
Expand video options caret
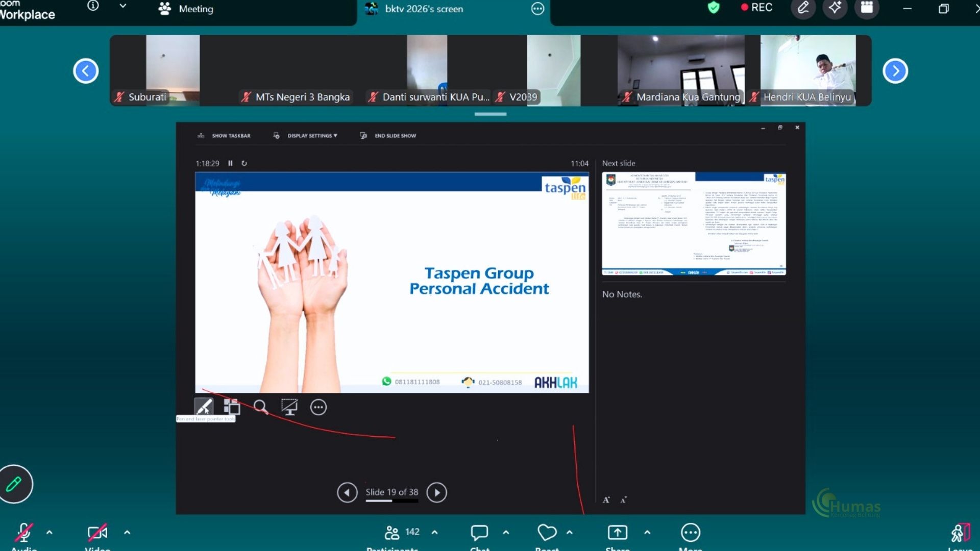[x=127, y=533]
